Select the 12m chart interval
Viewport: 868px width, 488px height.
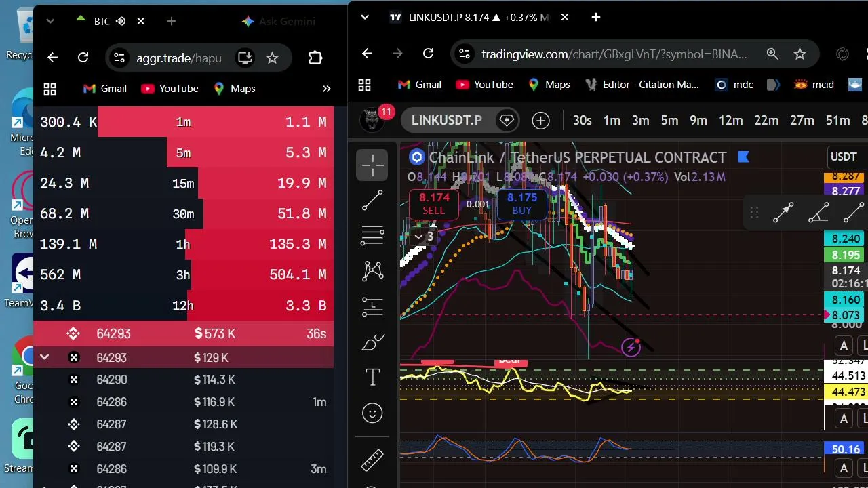tap(730, 121)
